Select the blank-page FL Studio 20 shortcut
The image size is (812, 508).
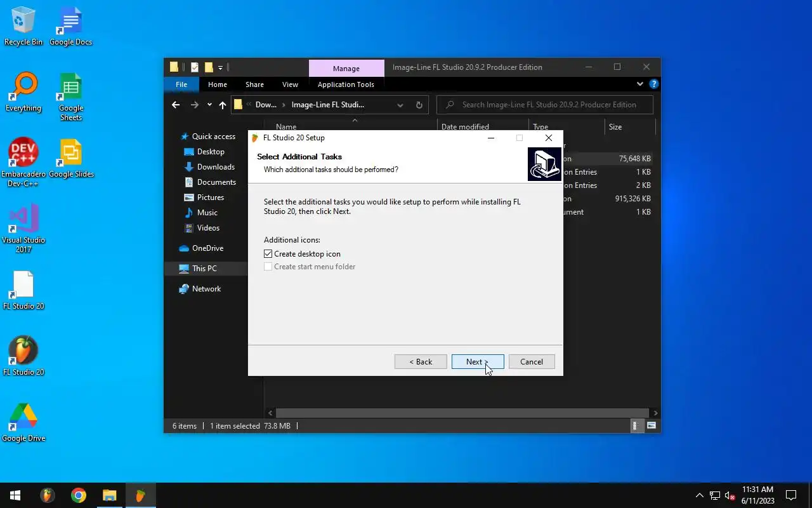(x=23, y=290)
